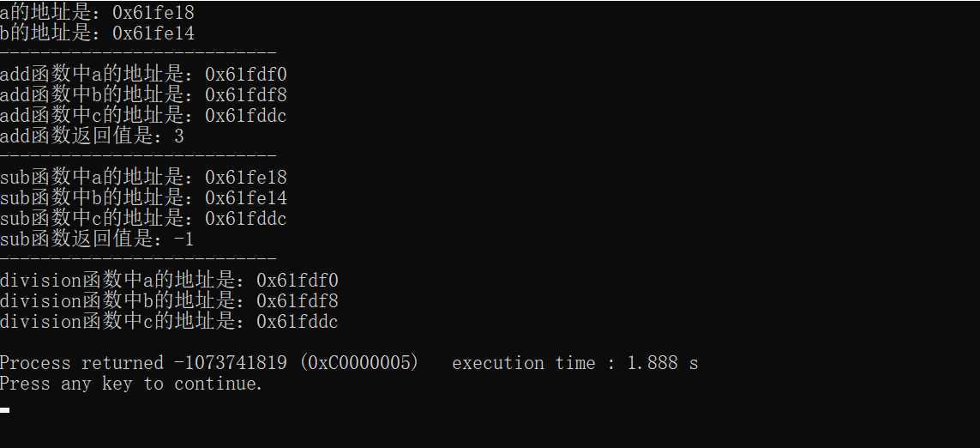Click the dashed separator above the sub函数 lines

[138, 156]
